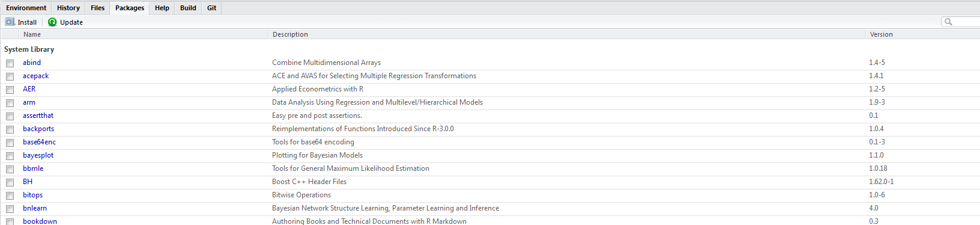This screenshot has width=980, height=225.
Task: Load the BH package via checkbox
Action: click(10, 182)
